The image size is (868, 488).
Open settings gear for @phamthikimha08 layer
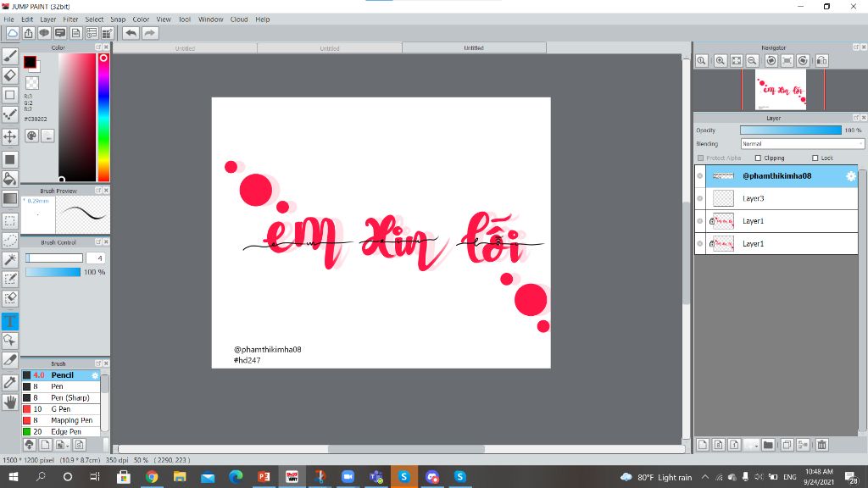[x=851, y=176]
